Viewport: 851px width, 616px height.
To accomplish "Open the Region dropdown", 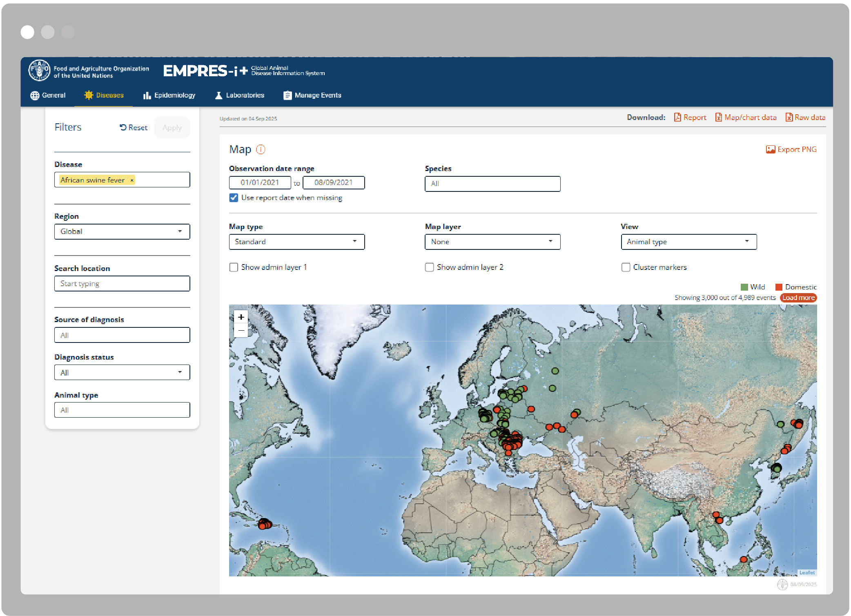I will coord(122,231).
